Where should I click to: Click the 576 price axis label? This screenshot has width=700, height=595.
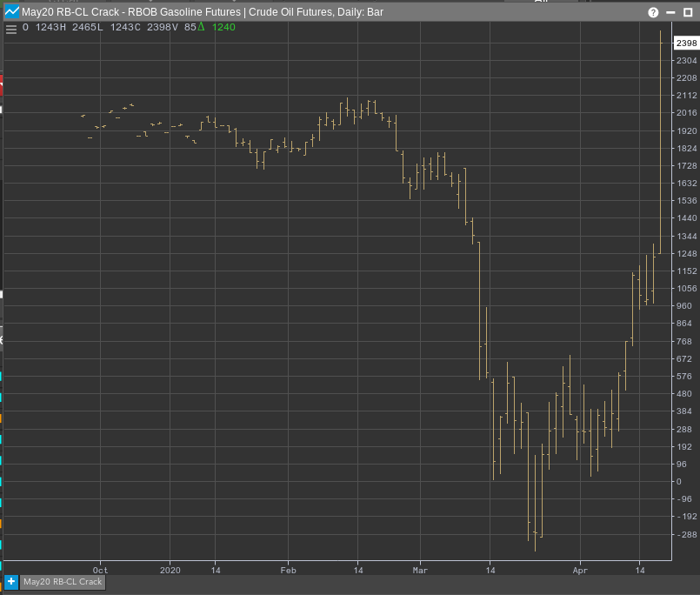coord(684,376)
